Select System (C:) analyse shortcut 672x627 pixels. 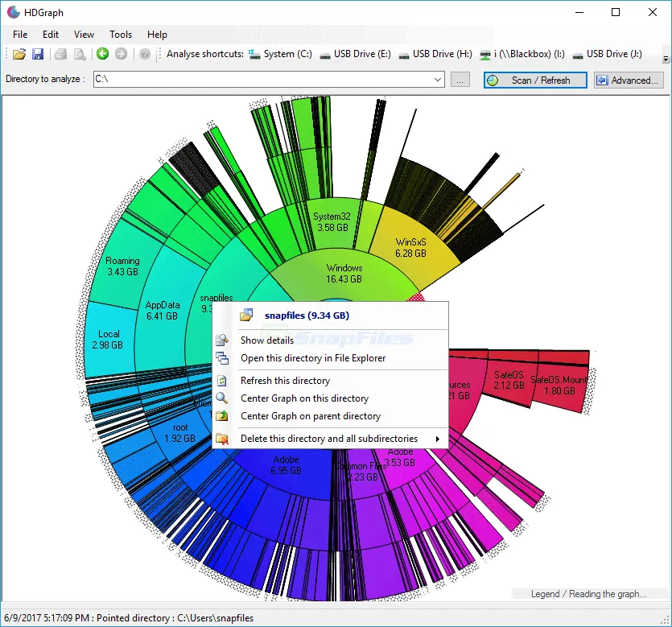[x=279, y=55]
